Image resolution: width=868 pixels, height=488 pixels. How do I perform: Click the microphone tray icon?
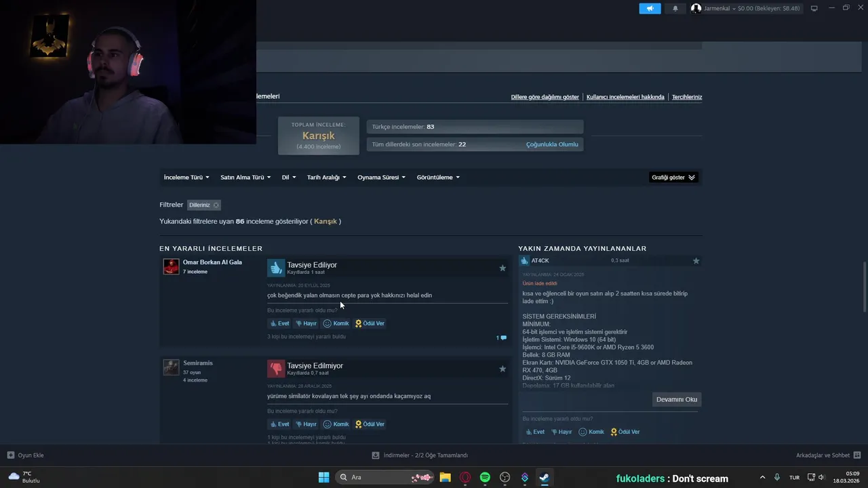777,477
